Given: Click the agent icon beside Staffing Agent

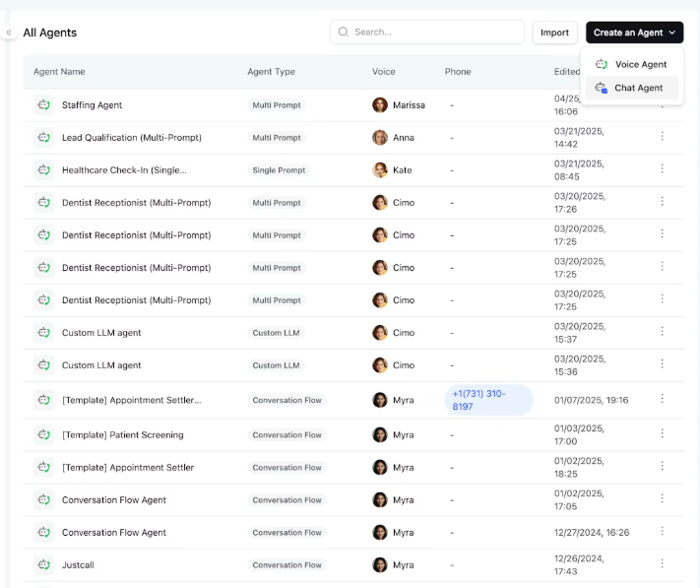Looking at the screenshot, I should 43,105.
